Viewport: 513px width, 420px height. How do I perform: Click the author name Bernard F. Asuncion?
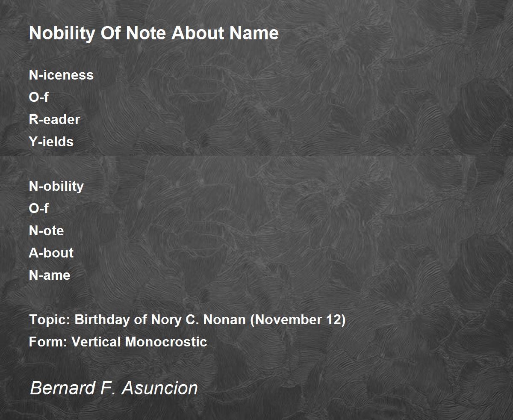pos(114,388)
